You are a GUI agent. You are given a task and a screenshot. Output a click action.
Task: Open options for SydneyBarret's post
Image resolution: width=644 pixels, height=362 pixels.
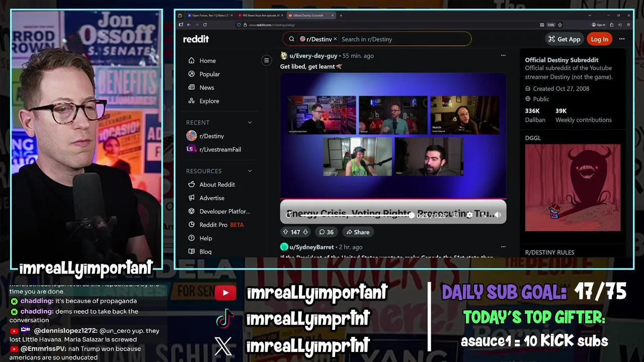(503, 247)
